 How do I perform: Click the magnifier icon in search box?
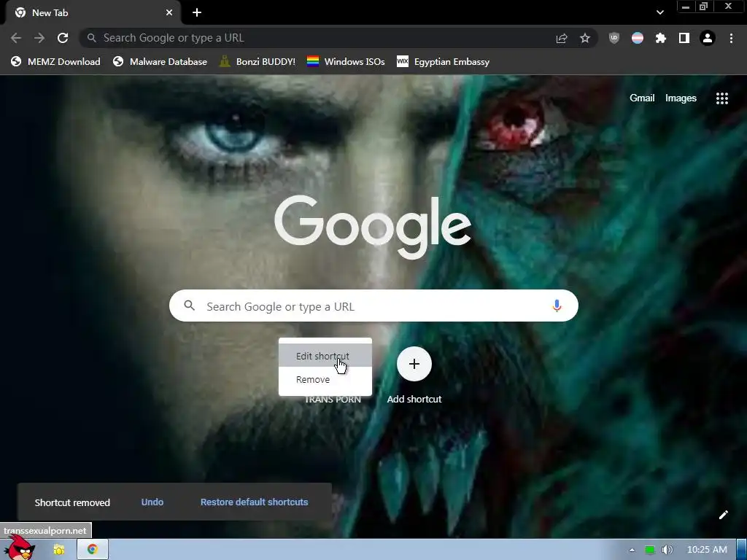click(189, 306)
